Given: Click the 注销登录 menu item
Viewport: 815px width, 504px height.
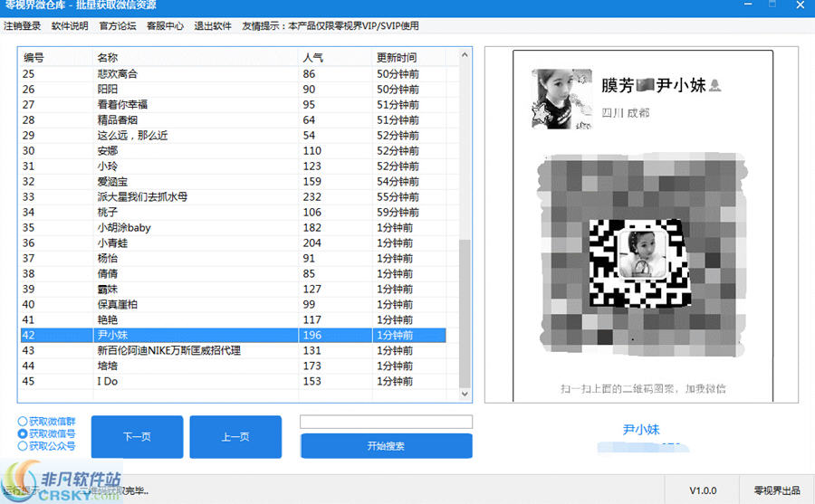Looking at the screenshot, I should [x=23, y=26].
